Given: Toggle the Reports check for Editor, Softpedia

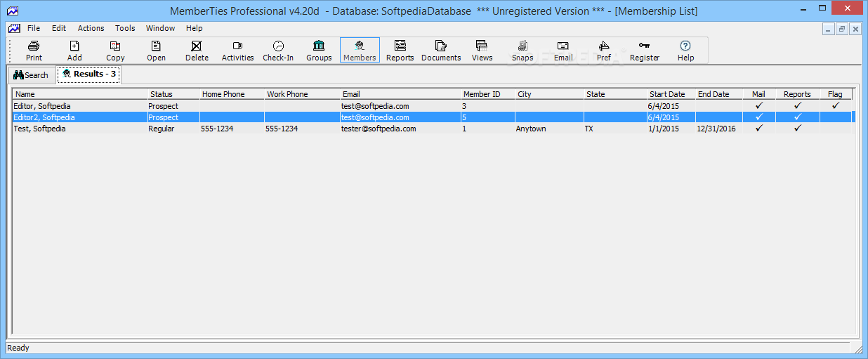Looking at the screenshot, I should [797, 106].
